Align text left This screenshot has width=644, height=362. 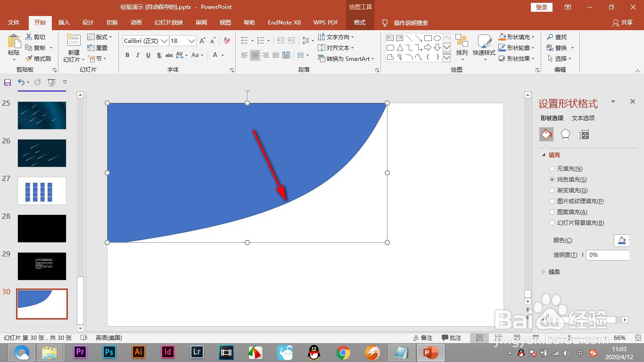(244, 55)
